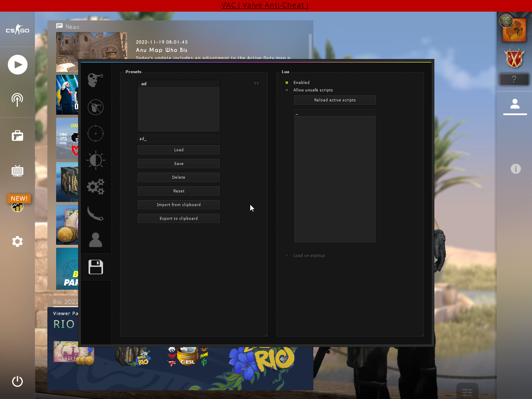Collapse presets list with the [-] toggle
Image resolution: width=532 pixels, height=399 pixels.
(256, 83)
